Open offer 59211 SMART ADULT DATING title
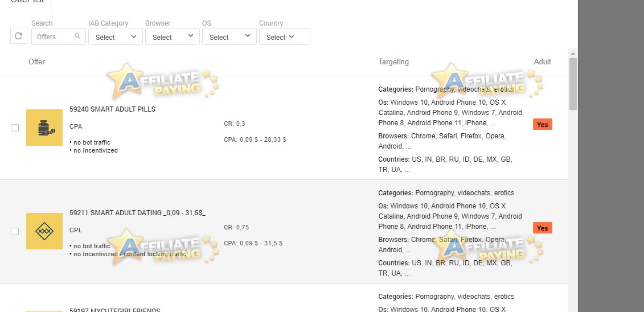This screenshot has height=312, width=644. (x=137, y=213)
